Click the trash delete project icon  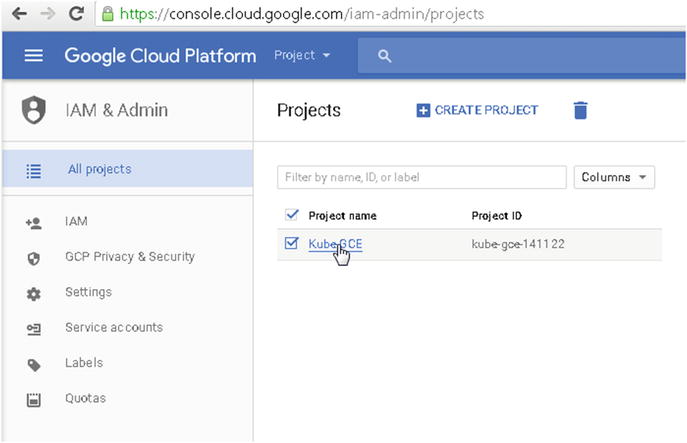pos(580,110)
